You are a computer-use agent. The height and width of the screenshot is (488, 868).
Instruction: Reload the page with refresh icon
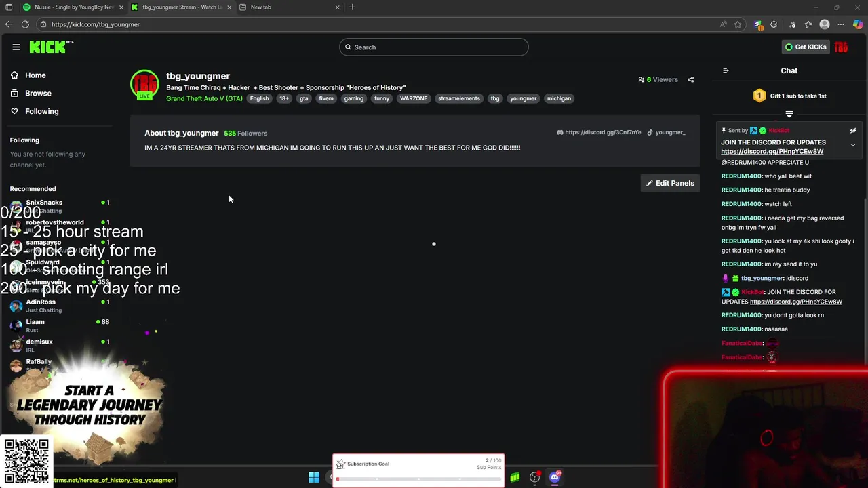[25, 24]
